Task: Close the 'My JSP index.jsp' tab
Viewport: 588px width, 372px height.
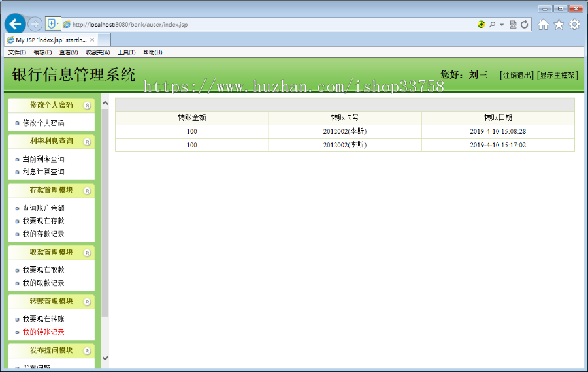Action: [x=92, y=40]
